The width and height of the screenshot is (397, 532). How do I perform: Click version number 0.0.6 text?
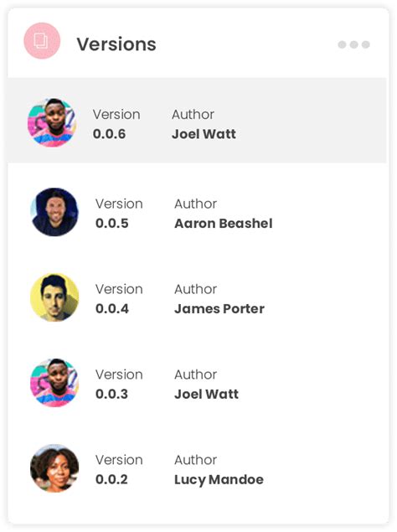pos(109,134)
